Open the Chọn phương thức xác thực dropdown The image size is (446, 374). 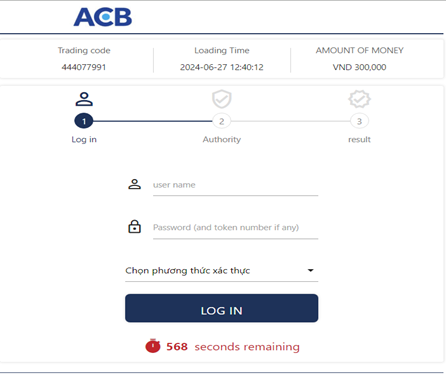point(222,270)
